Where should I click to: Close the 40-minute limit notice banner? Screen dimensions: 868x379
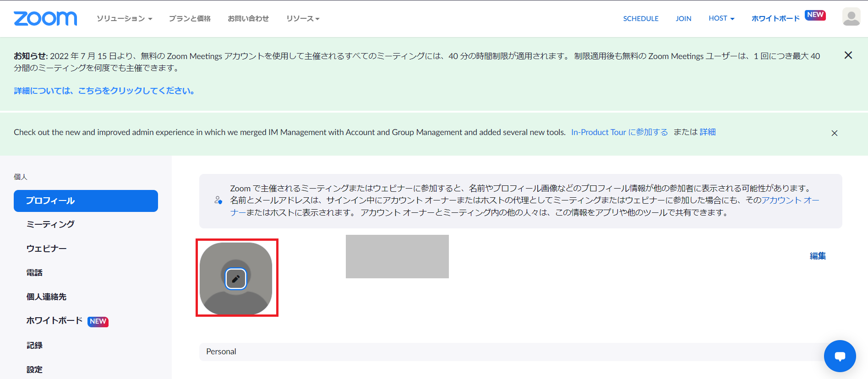[x=848, y=55]
